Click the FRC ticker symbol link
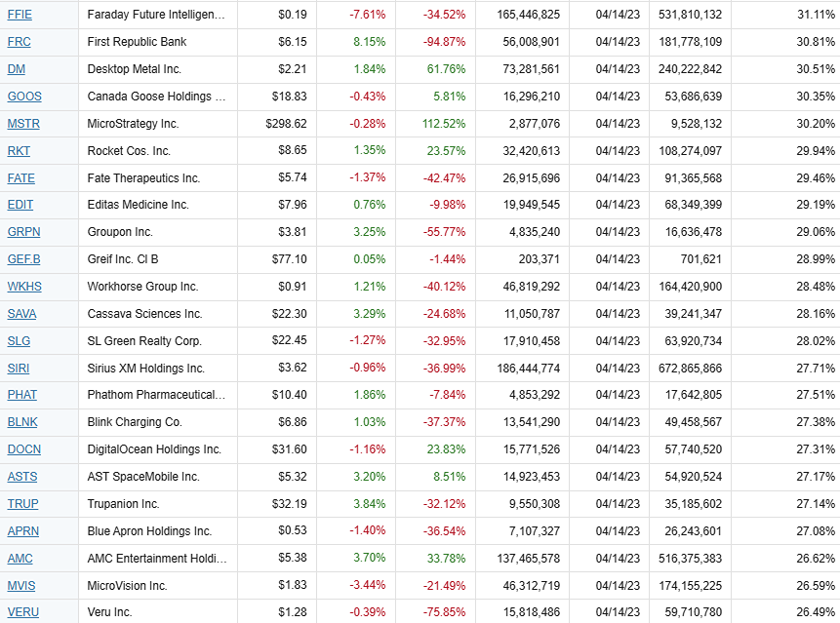The height and width of the screenshot is (623, 840). tap(19, 42)
